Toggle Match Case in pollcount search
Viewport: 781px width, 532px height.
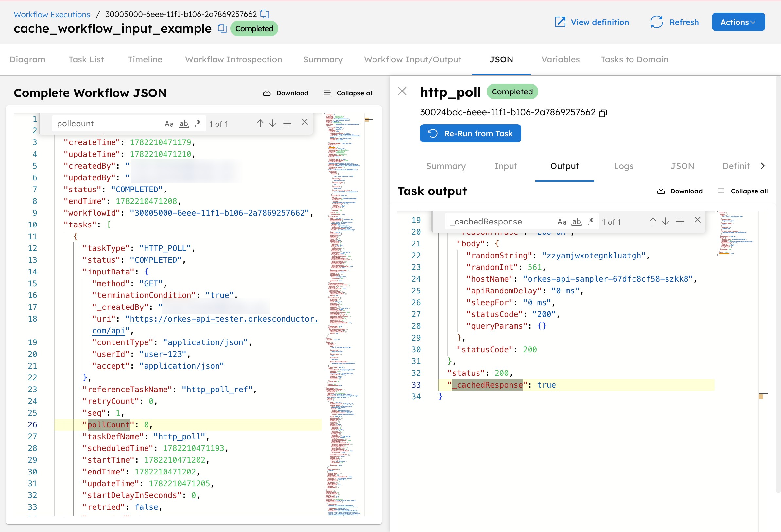pyautogui.click(x=169, y=124)
